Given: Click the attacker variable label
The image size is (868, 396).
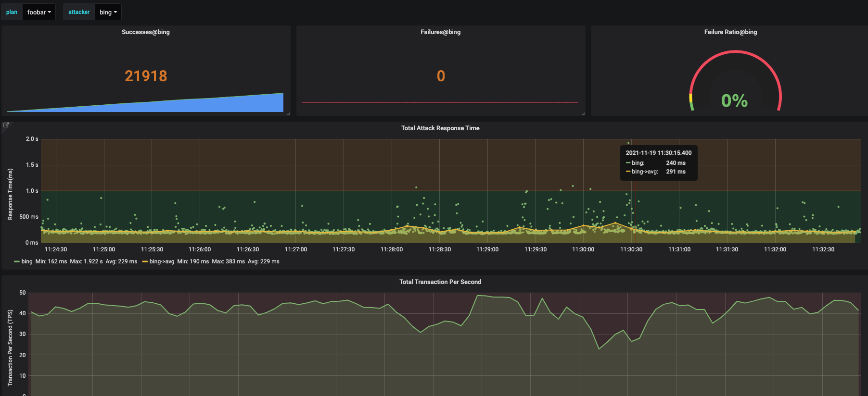Looking at the screenshot, I should (x=79, y=12).
